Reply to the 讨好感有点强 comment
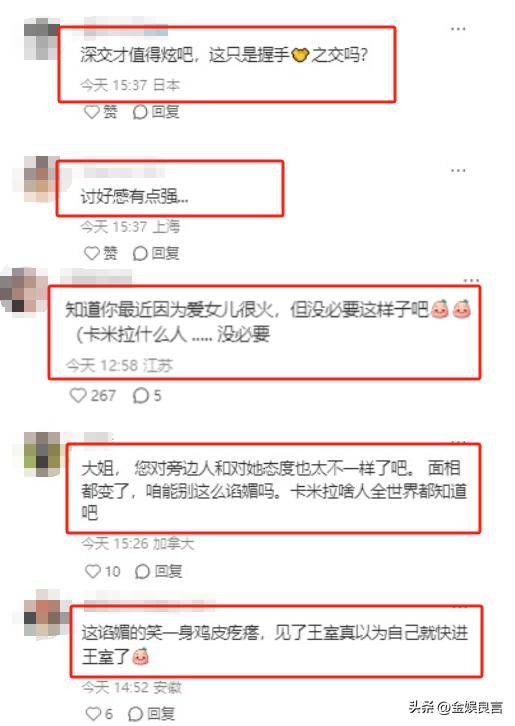The width and height of the screenshot is (515, 726). [156, 253]
